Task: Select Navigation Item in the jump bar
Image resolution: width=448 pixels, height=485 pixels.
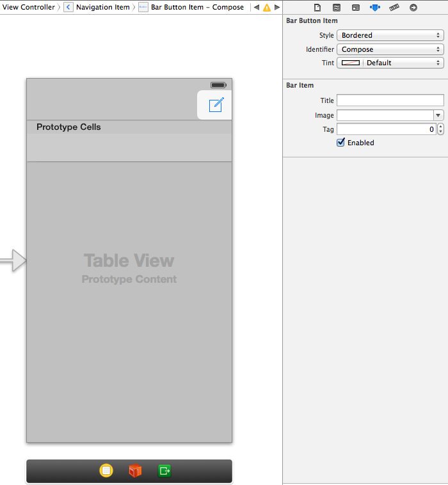Action: [102, 7]
